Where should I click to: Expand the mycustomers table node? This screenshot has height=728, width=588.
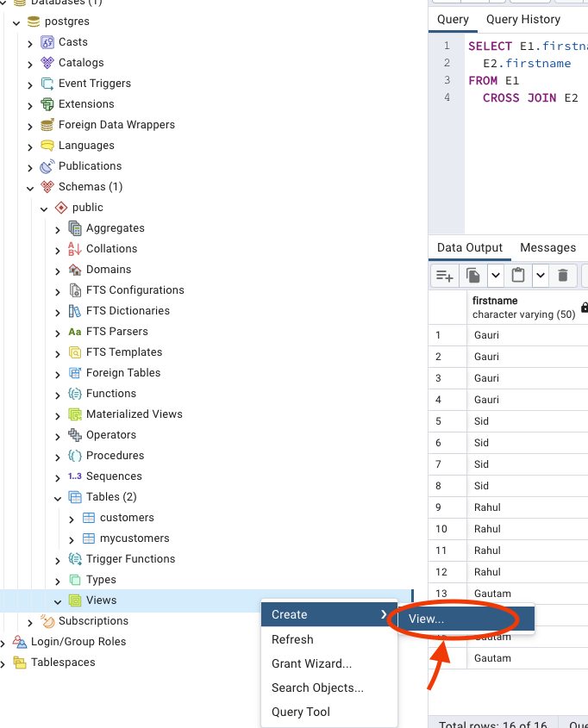tap(72, 539)
